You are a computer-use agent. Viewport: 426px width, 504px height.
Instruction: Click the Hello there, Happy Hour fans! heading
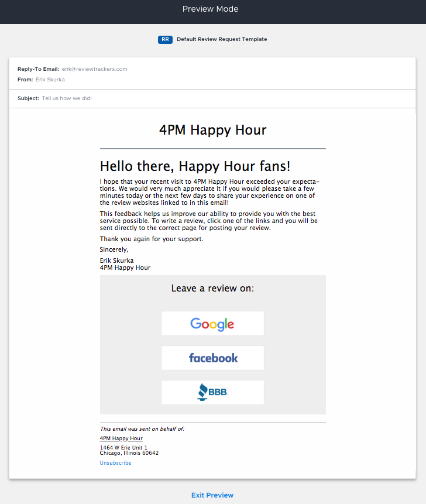tap(195, 166)
